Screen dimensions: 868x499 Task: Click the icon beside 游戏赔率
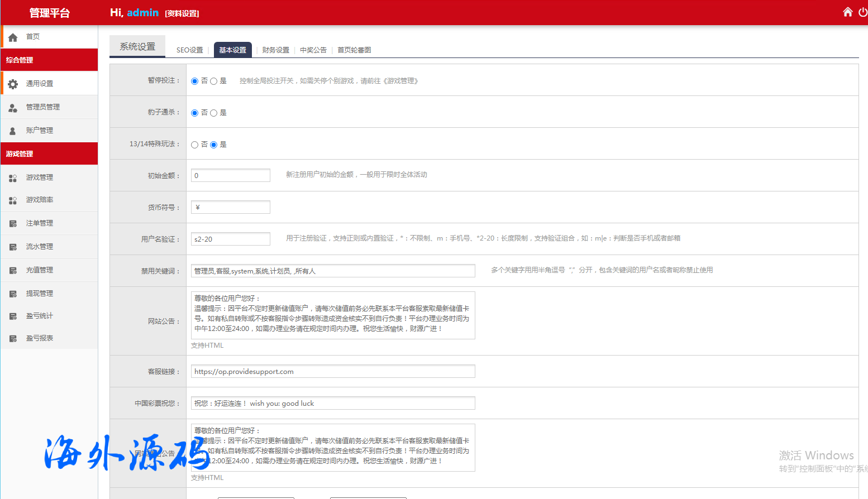pos(13,200)
